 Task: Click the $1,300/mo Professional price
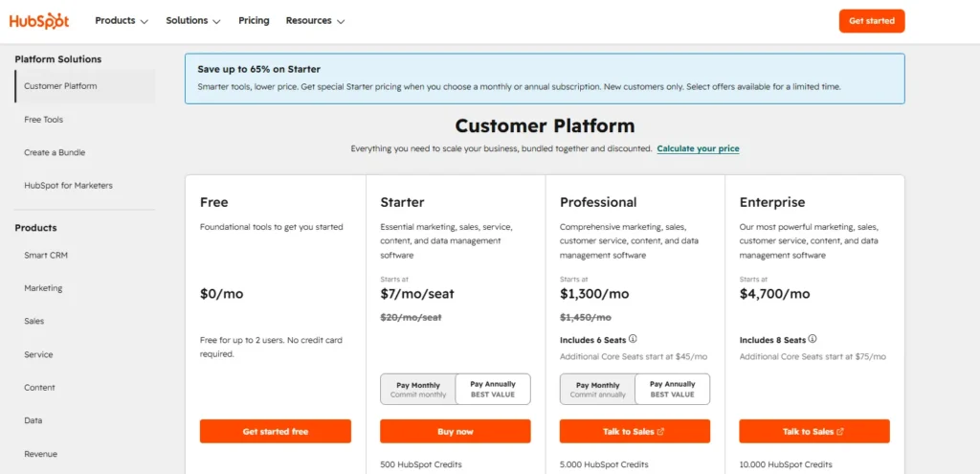pyautogui.click(x=594, y=293)
